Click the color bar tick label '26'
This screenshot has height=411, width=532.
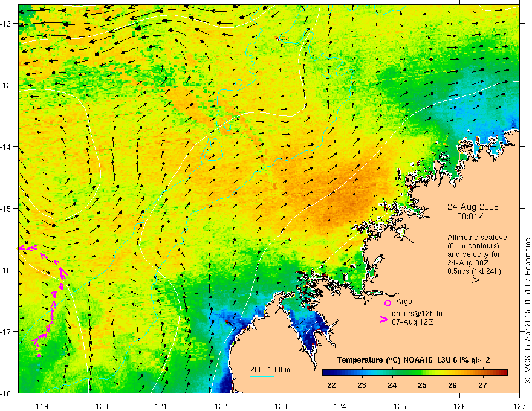pyautogui.click(x=452, y=385)
